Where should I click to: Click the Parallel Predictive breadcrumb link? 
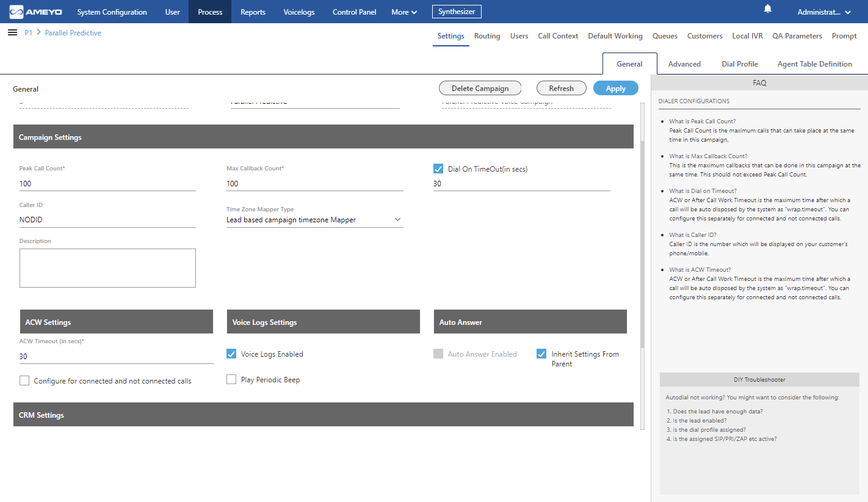point(73,33)
